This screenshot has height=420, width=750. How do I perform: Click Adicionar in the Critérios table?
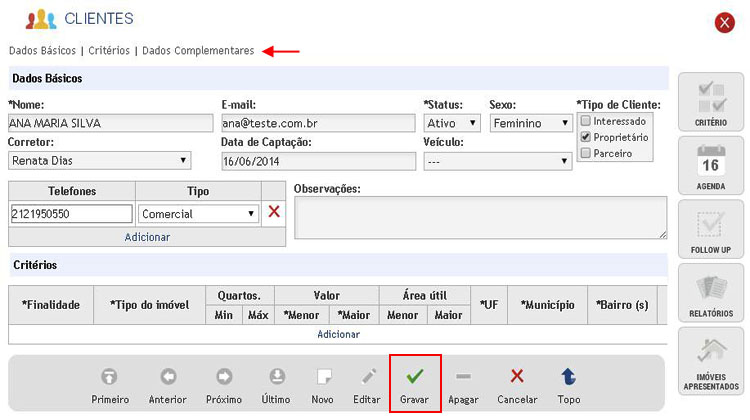338,334
